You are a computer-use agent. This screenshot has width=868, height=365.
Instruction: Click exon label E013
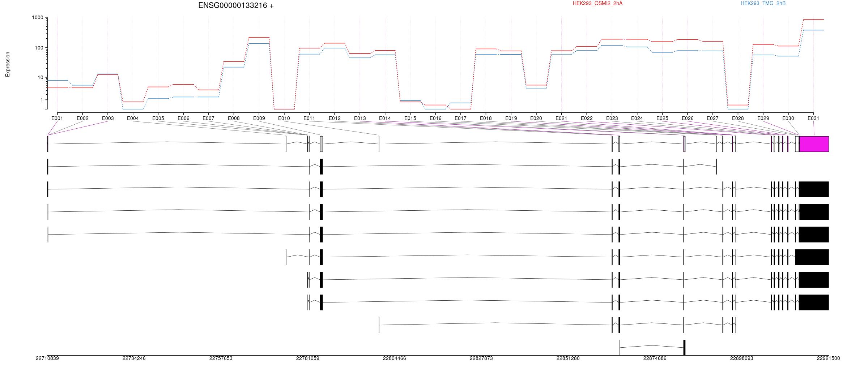tap(360, 118)
